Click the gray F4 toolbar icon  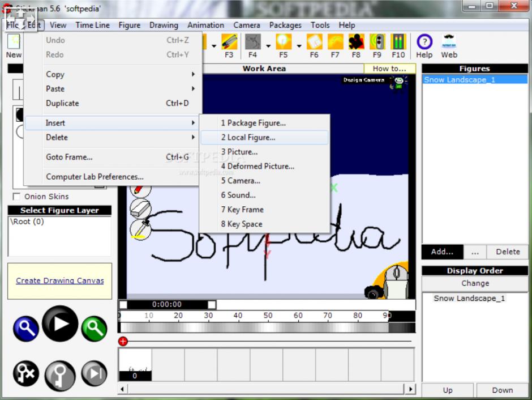(x=253, y=42)
